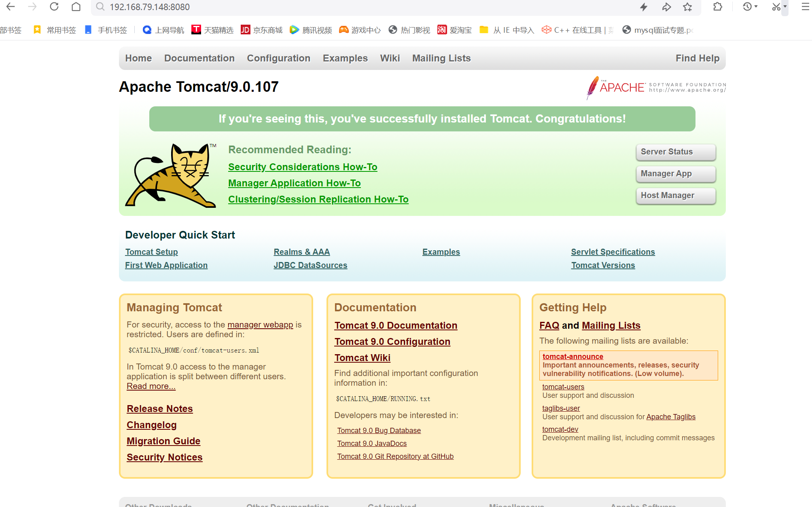The image size is (812, 507).
Task: Click the Apache Software Foundation logo
Action: pyautogui.click(x=656, y=87)
